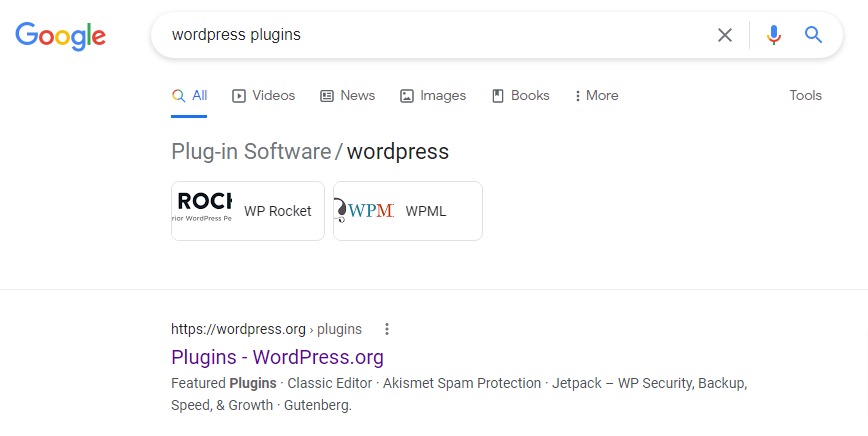Open the More search options menu
Viewport: 868px width, 436px height.
(596, 96)
